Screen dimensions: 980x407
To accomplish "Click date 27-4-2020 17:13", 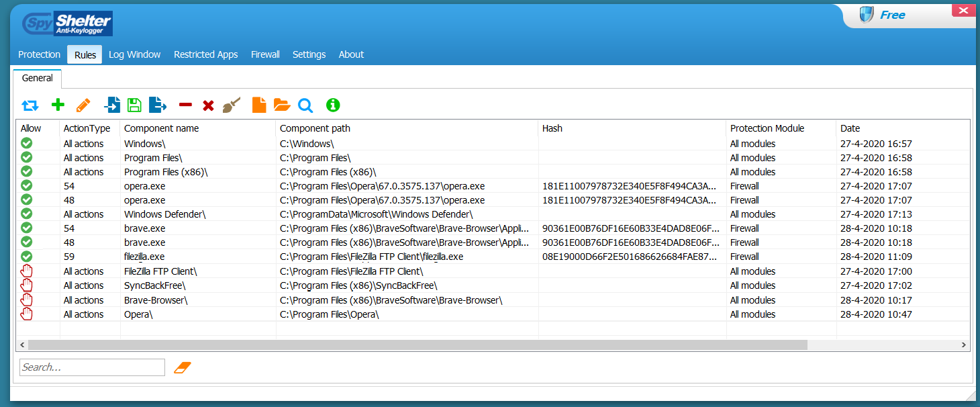I will [x=876, y=214].
